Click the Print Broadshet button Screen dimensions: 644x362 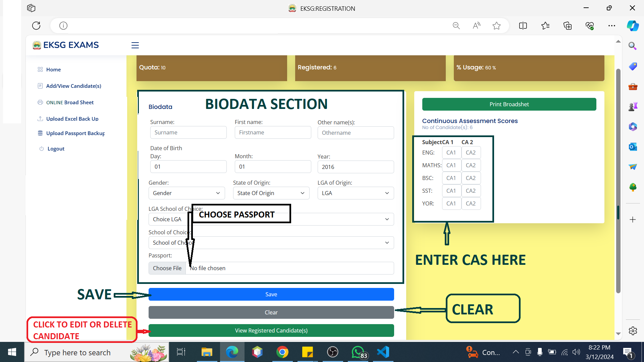pos(509,104)
